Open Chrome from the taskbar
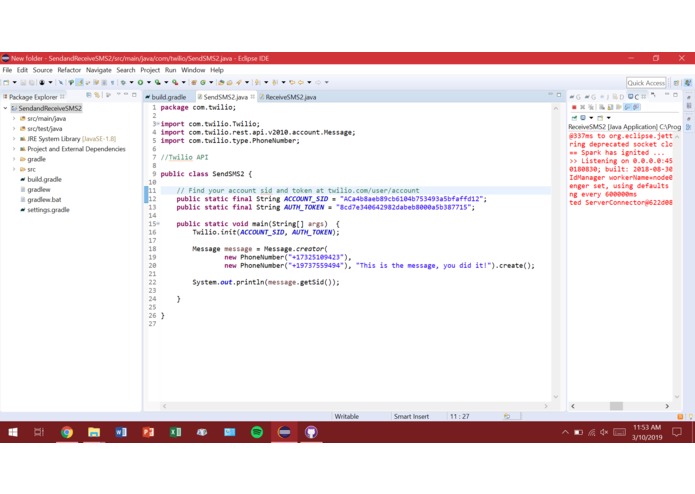The width and height of the screenshot is (695, 494). click(x=66, y=432)
